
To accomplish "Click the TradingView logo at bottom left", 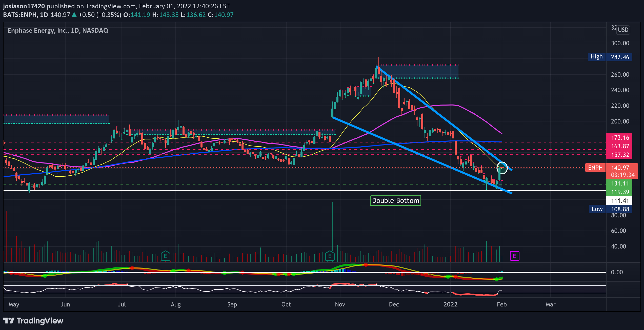I will 33,321.
